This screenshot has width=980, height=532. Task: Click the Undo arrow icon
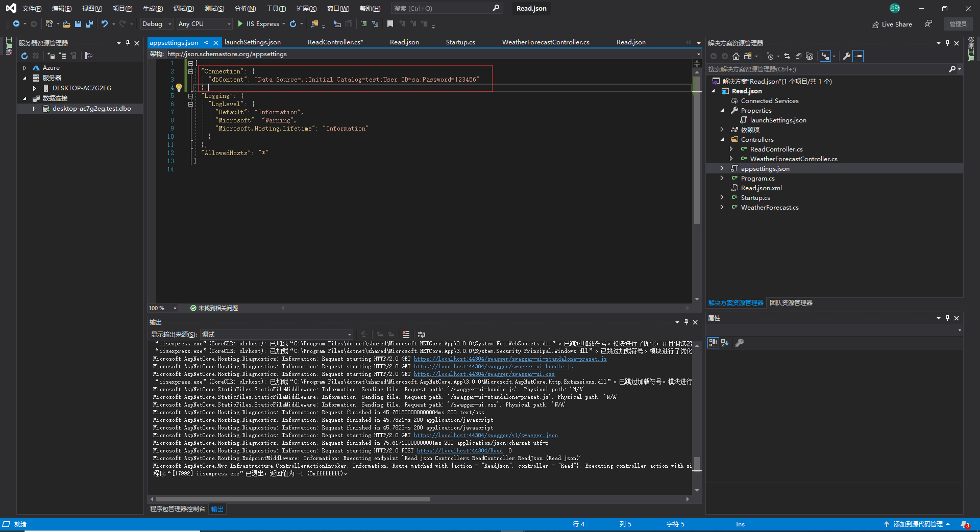[105, 24]
